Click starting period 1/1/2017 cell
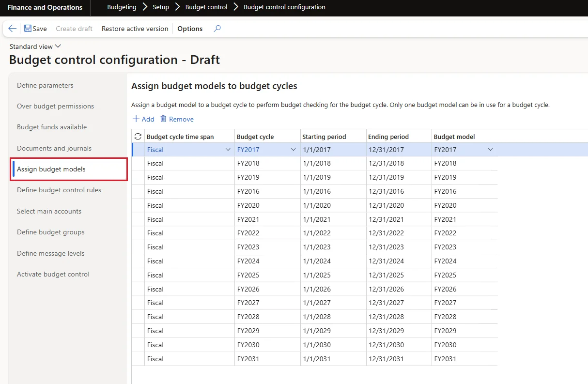 333,150
